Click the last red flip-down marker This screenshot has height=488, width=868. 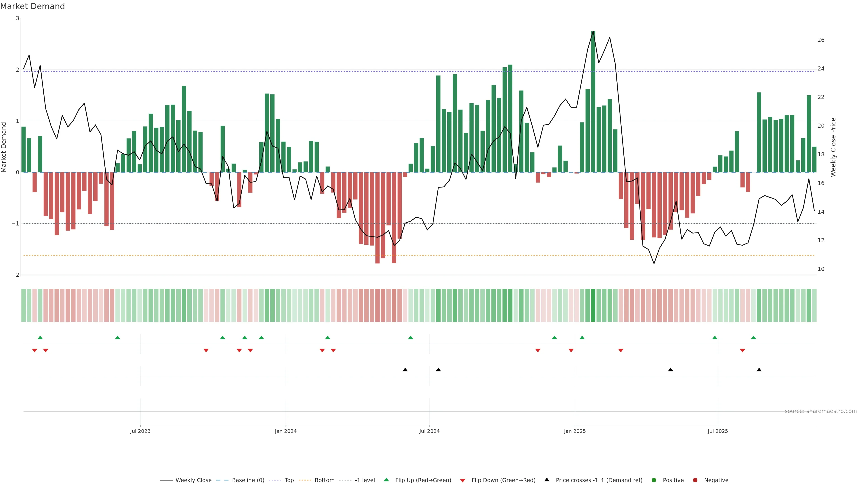pyautogui.click(x=742, y=351)
